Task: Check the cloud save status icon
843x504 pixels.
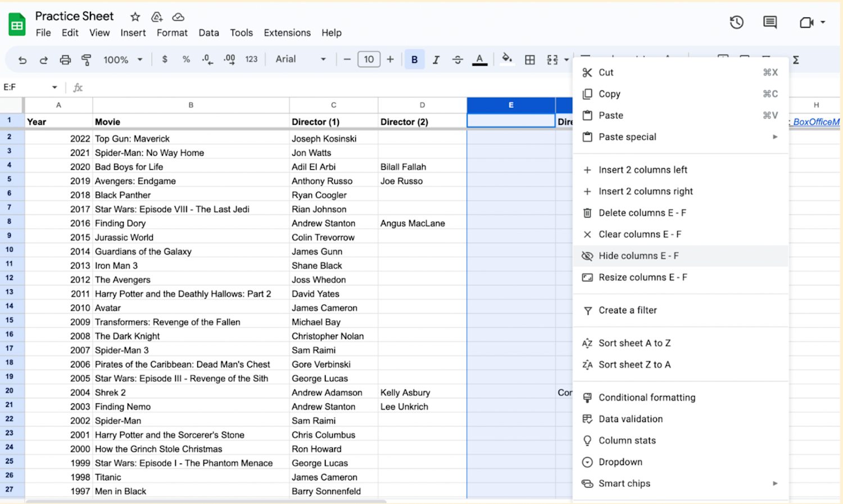Action: (x=178, y=17)
